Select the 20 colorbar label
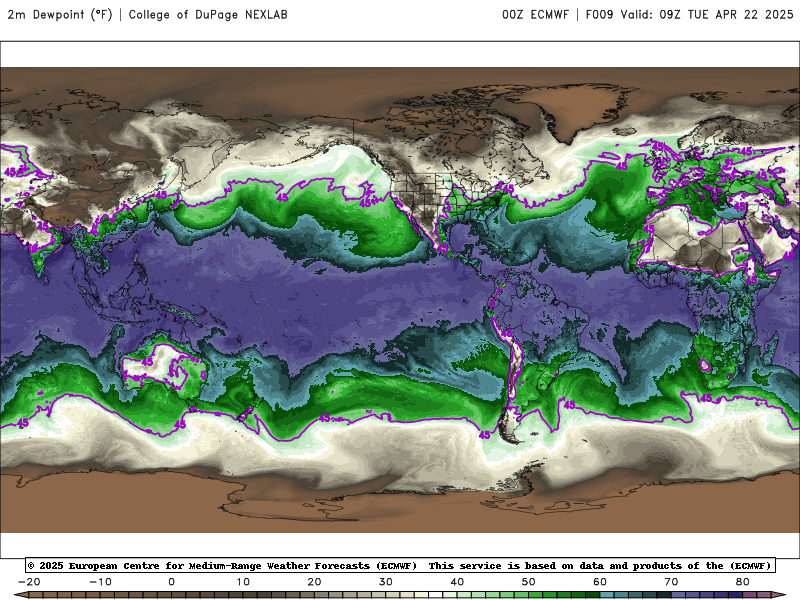 pos(314,582)
